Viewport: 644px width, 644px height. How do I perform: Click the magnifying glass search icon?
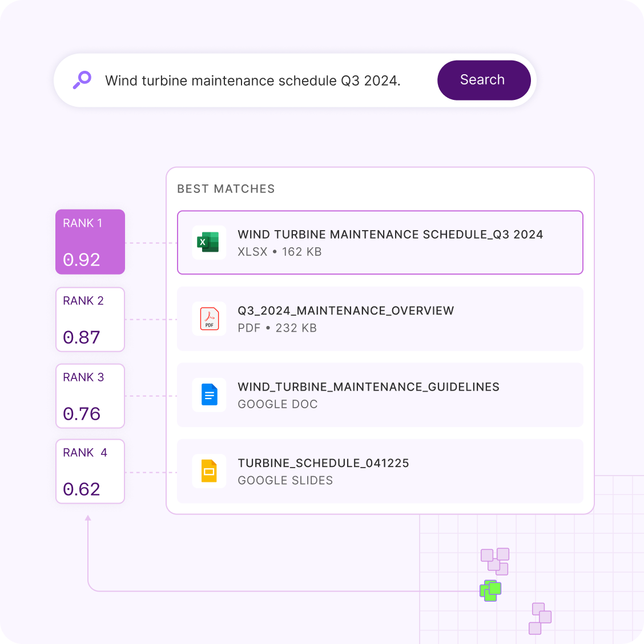[x=82, y=80]
